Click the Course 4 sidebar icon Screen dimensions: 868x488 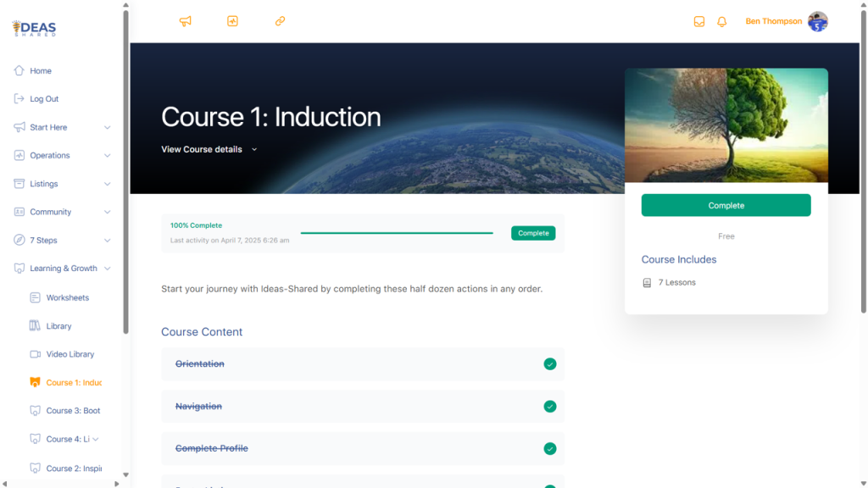click(35, 439)
